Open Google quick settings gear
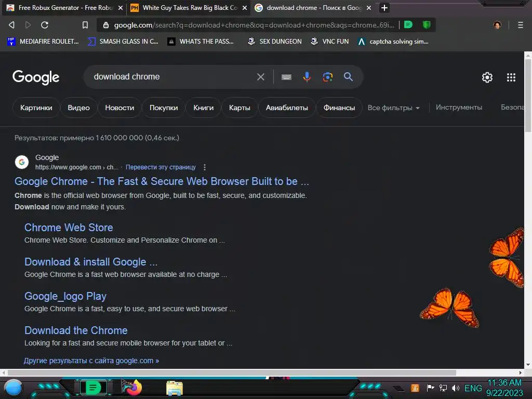Screen dimensions: 532x399 point(487,77)
